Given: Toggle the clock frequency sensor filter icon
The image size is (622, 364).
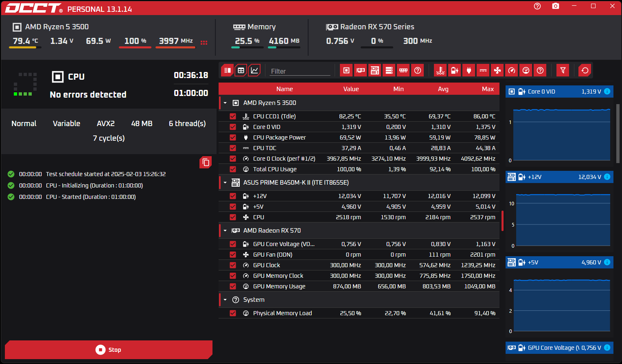Looking at the screenshot, I should coord(512,70).
